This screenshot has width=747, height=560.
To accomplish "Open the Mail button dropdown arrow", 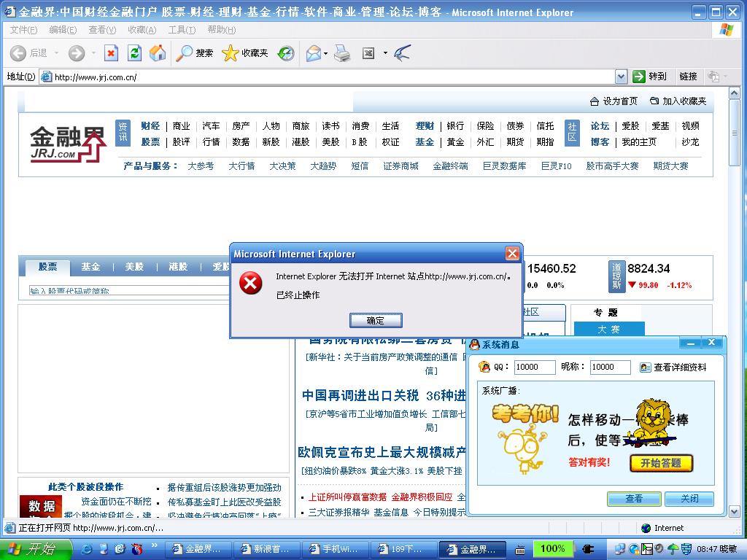I will point(326,53).
